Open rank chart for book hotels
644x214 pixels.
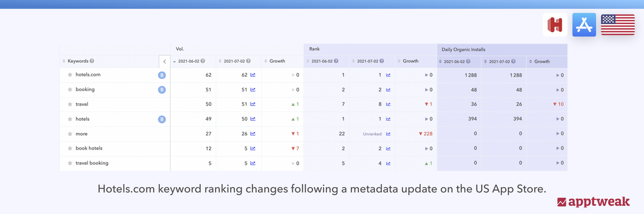388,148
